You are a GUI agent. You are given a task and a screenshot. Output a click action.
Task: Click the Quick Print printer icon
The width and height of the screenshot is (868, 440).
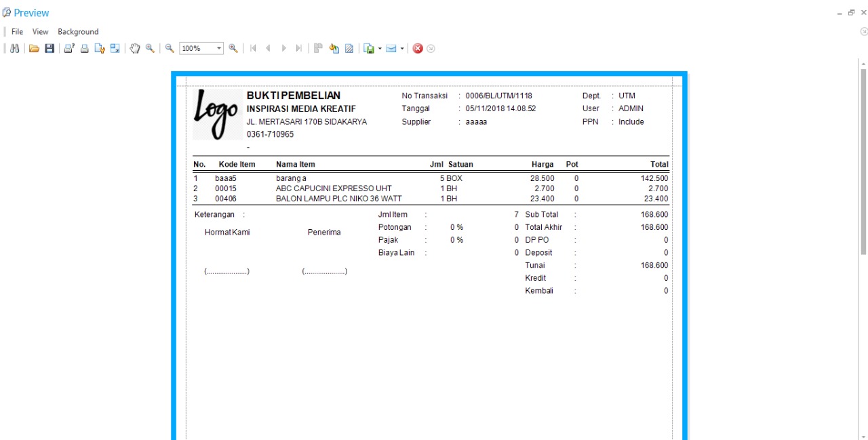coord(85,49)
